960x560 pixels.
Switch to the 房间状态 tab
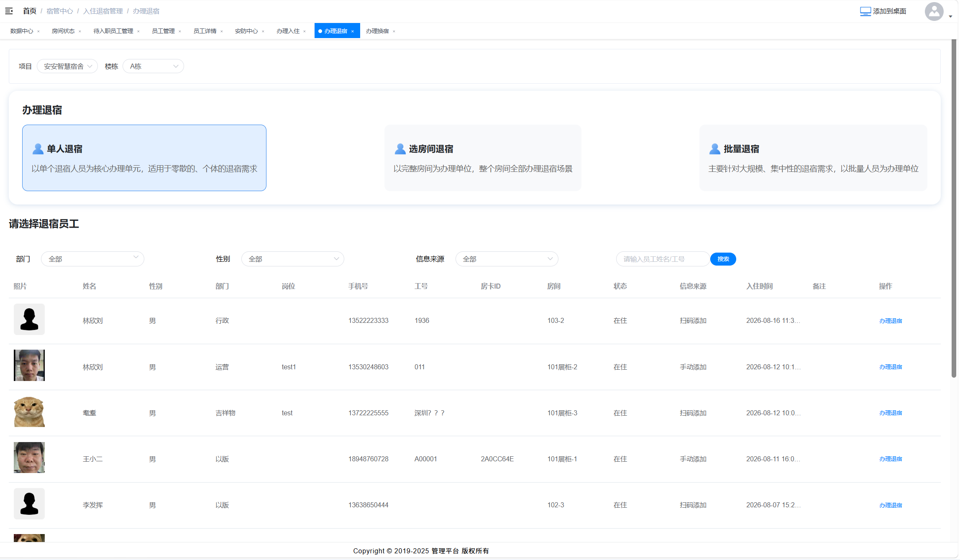click(x=63, y=31)
